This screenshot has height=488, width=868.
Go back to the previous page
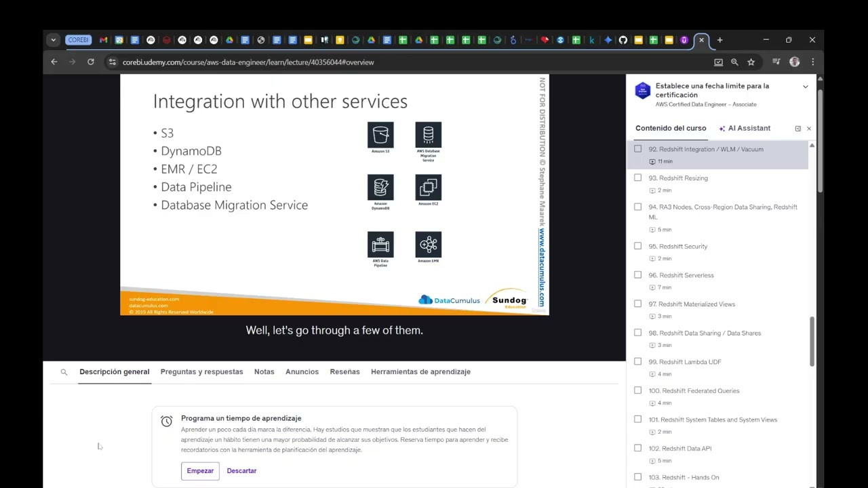[54, 62]
